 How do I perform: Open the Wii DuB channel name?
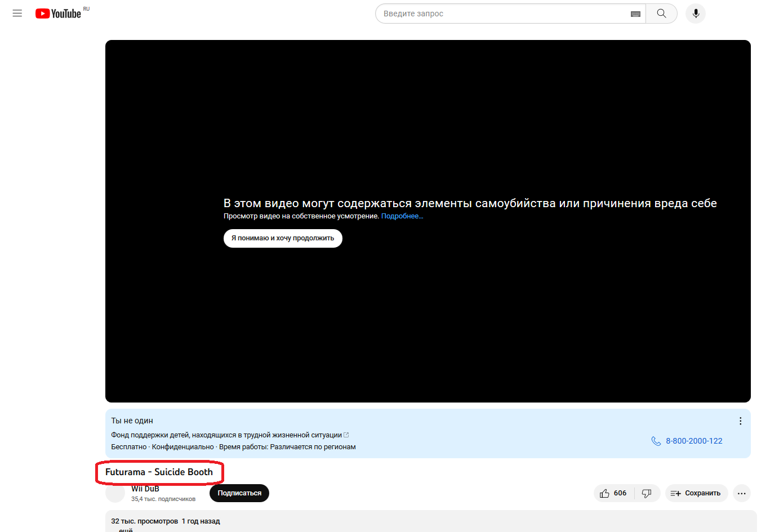coord(145,489)
